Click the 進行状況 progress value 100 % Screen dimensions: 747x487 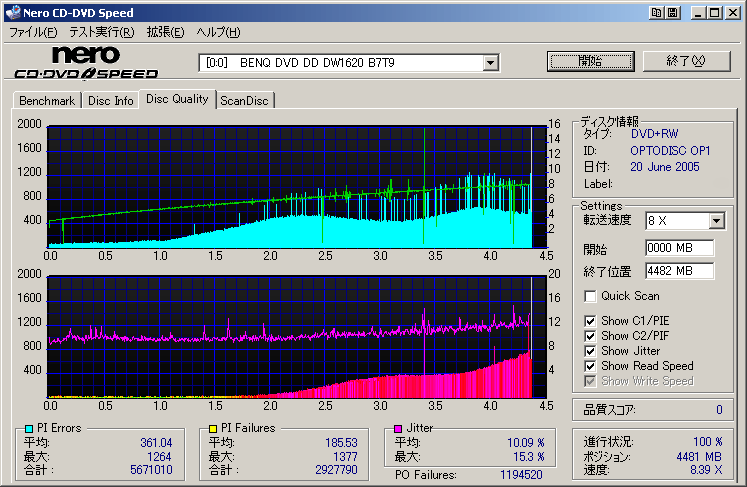coord(707,442)
